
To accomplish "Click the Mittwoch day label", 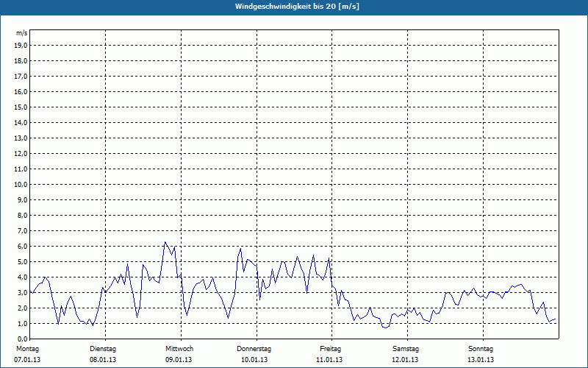I will point(179,349).
